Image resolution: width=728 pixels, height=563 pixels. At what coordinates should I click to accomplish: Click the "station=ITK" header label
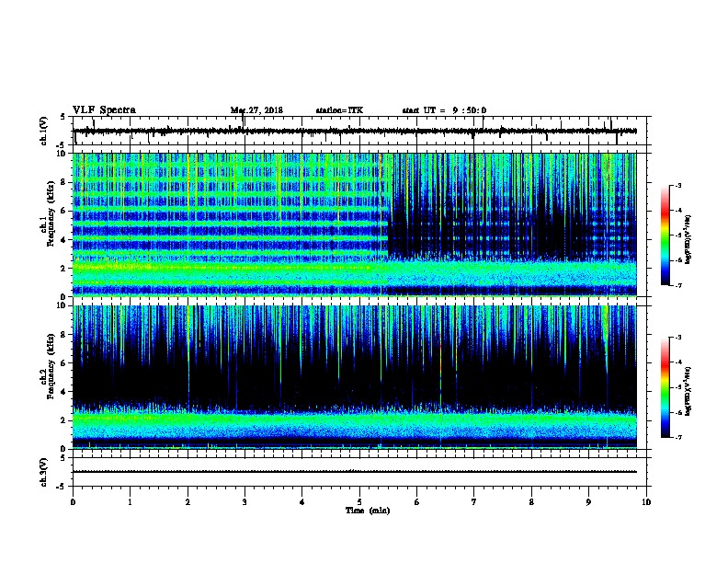339,110
